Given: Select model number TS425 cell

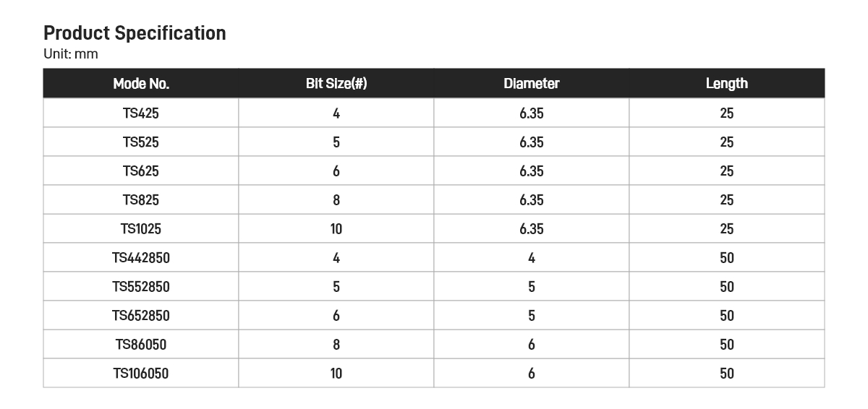Looking at the screenshot, I should point(141,113).
